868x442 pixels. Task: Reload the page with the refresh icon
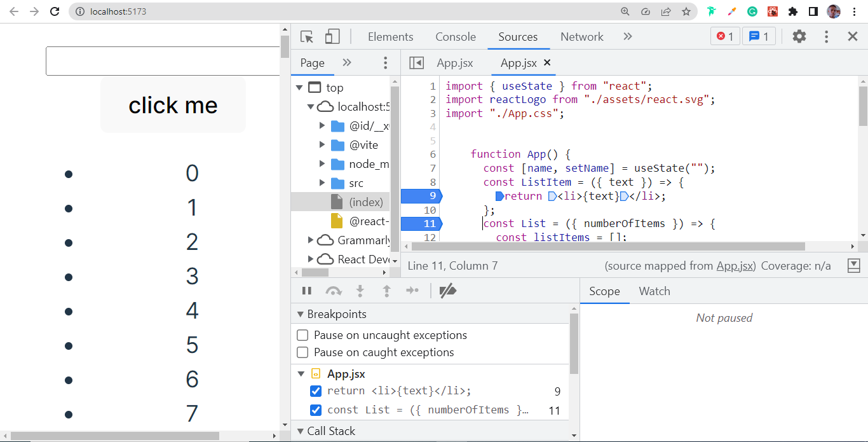(x=55, y=11)
